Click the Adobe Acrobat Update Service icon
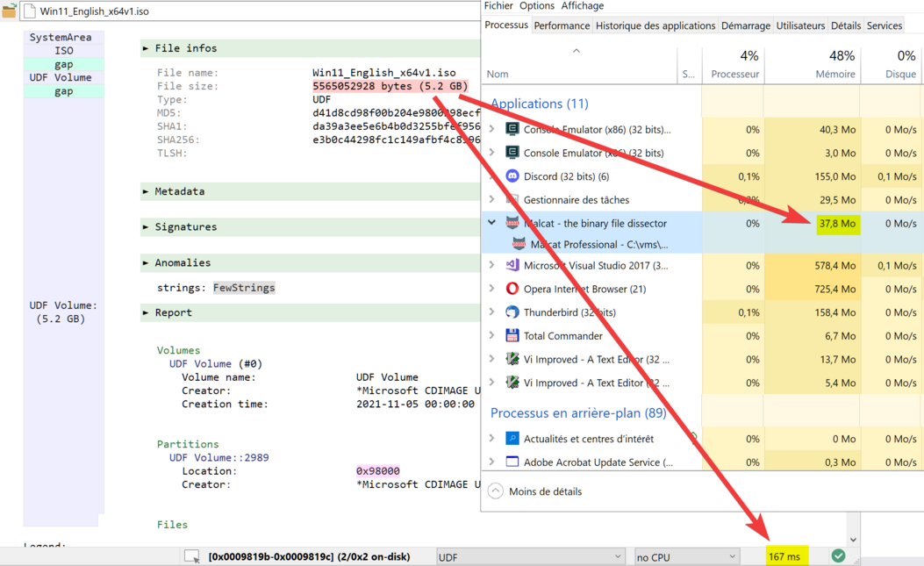The image size is (924, 566). [x=512, y=462]
